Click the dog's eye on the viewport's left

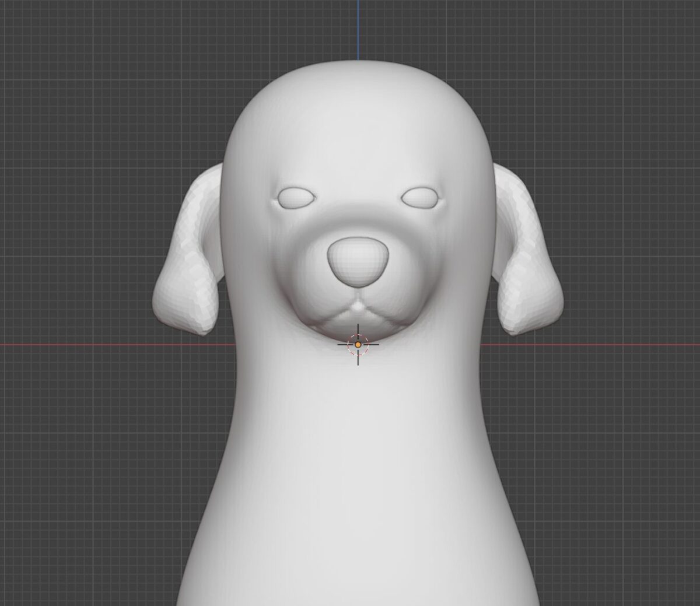tap(296, 198)
